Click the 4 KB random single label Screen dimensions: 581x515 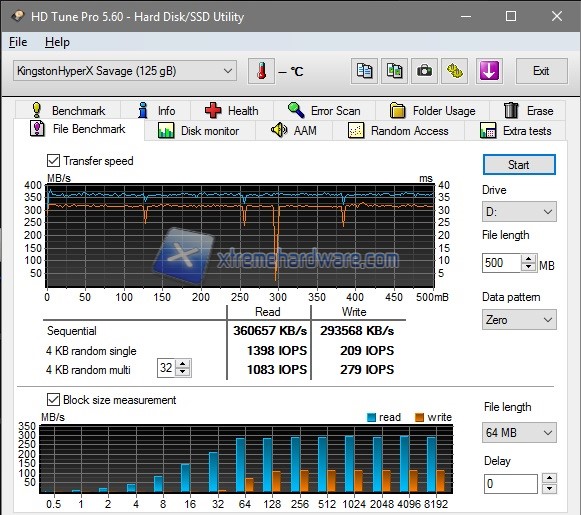[91, 351]
